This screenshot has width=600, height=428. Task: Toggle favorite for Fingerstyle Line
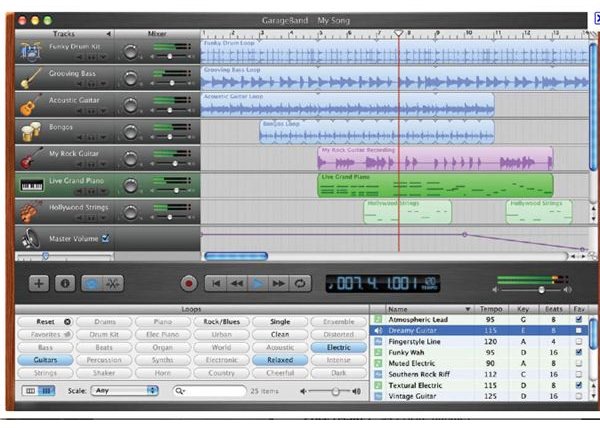coord(579,341)
